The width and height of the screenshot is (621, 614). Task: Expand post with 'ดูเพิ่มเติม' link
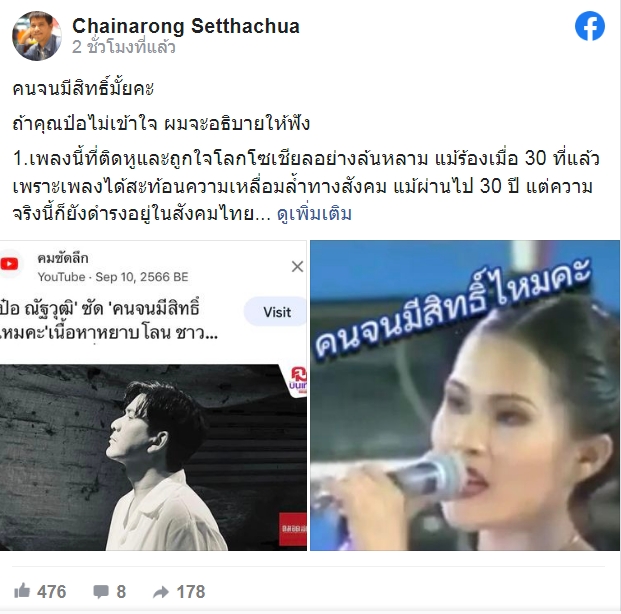[x=314, y=214]
